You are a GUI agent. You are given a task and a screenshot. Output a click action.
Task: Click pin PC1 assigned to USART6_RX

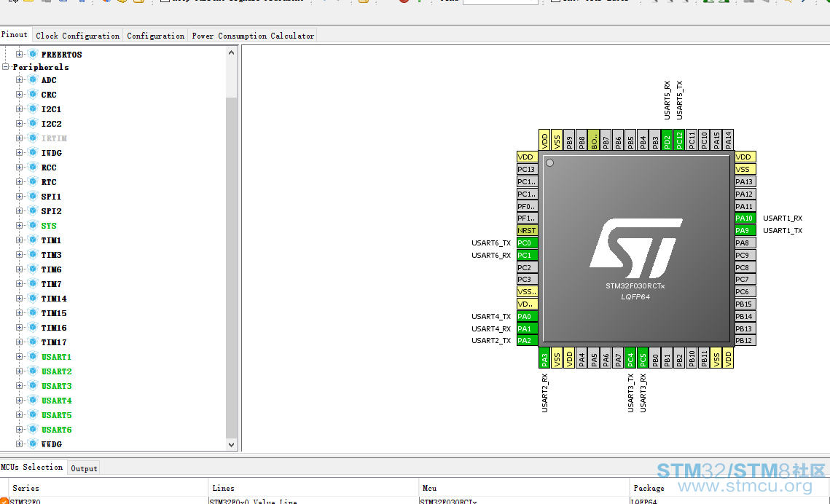(x=527, y=255)
